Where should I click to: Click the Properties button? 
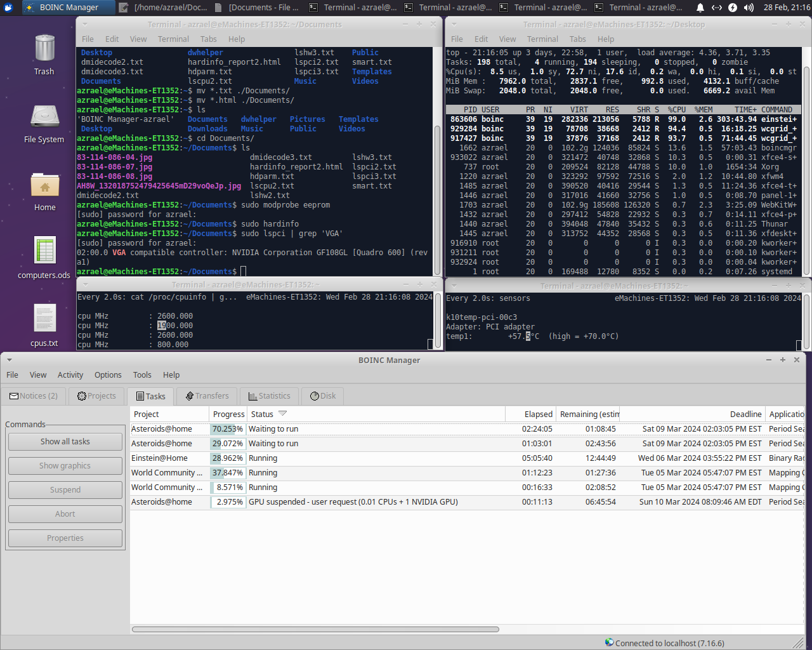tap(65, 538)
